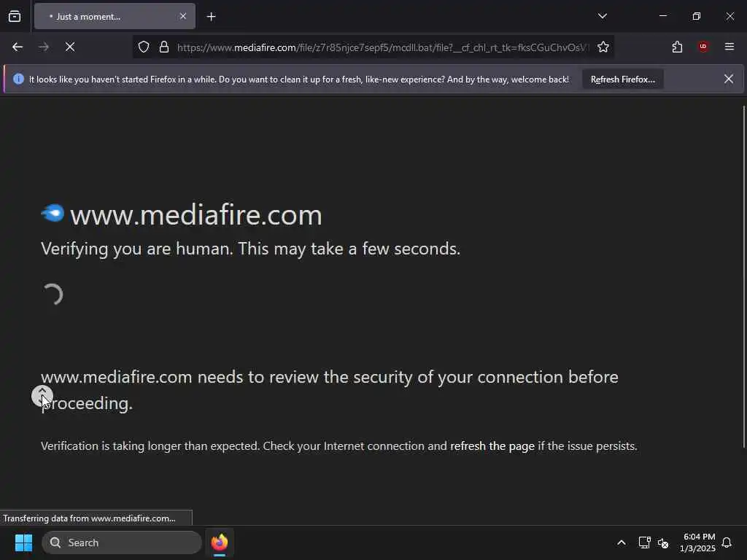Viewport: 747px width, 560px height.
Task: Open a new tab with plus icon
Action: (x=211, y=17)
